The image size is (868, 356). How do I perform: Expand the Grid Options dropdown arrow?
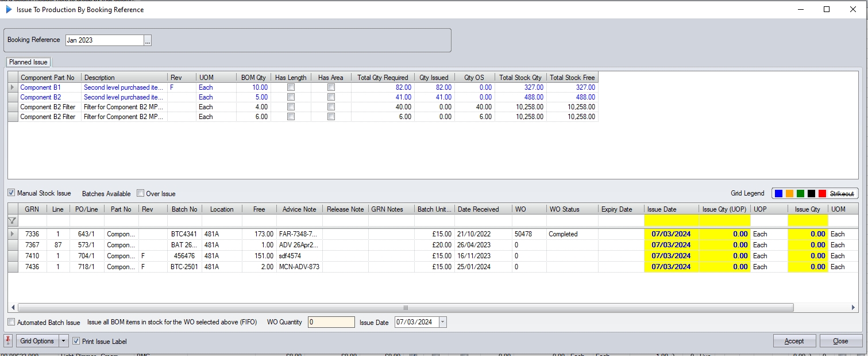64,341
